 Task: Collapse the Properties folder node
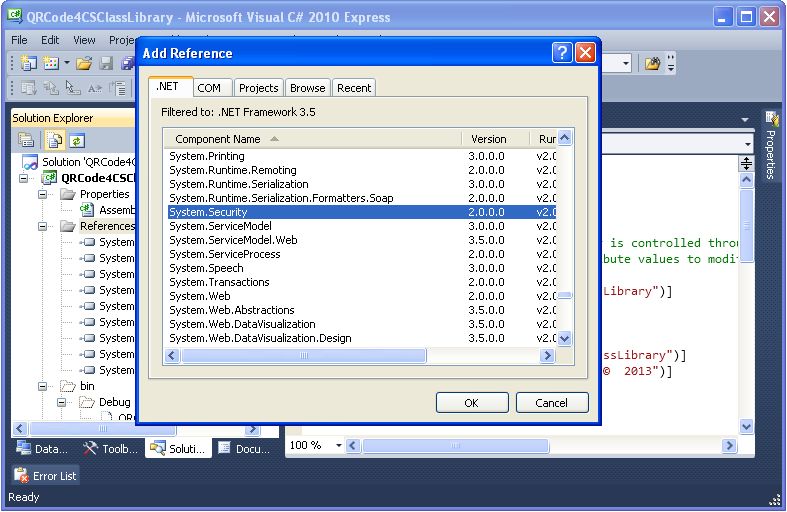[x=43, y=194]
